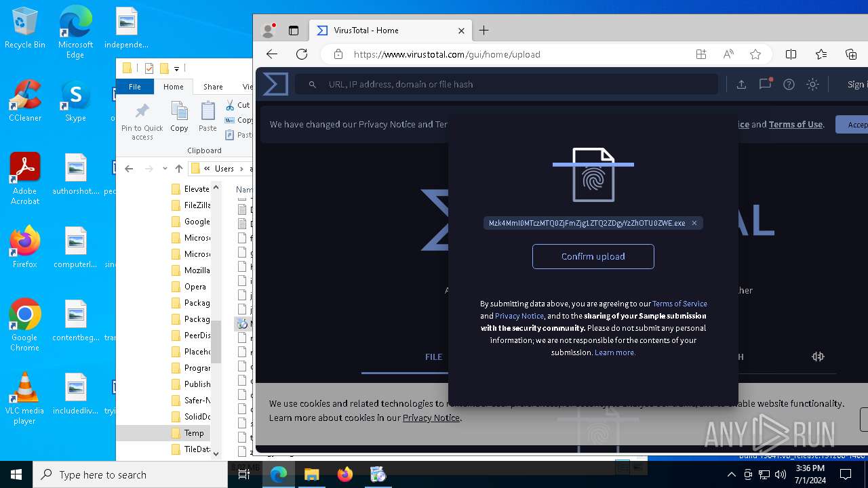Image resolution: width=868 pixels, height=488 pixels.
Task: Select Home tab in File Explorer
Action: pos(173,87)
